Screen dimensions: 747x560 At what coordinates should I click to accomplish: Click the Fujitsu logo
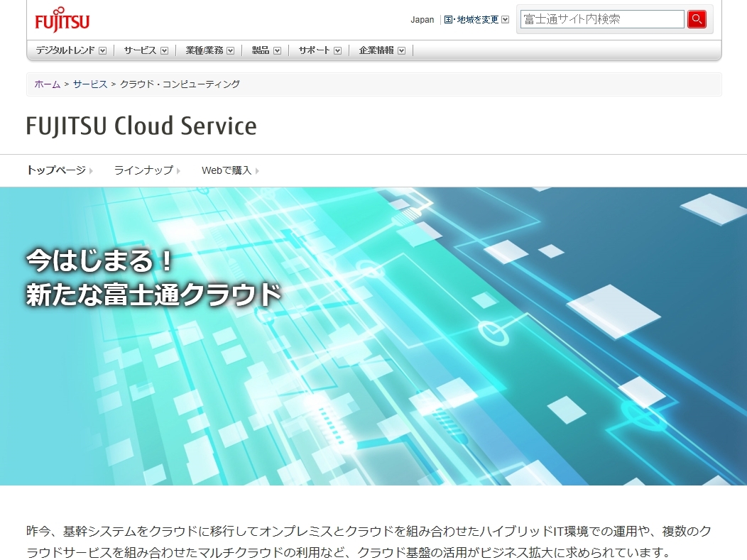[x=62, y=20]
